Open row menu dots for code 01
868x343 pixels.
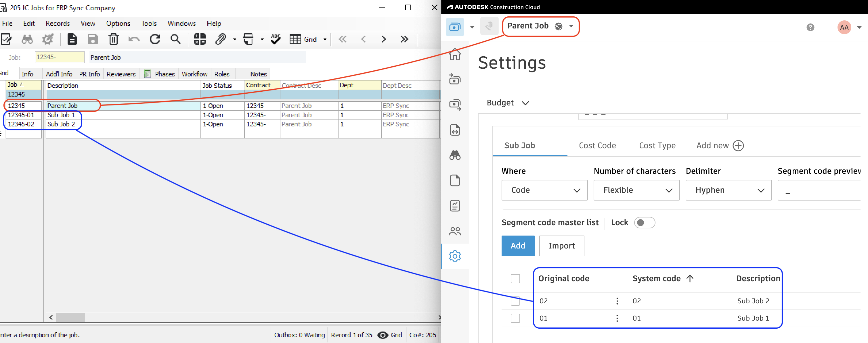[x=617, y=318]
